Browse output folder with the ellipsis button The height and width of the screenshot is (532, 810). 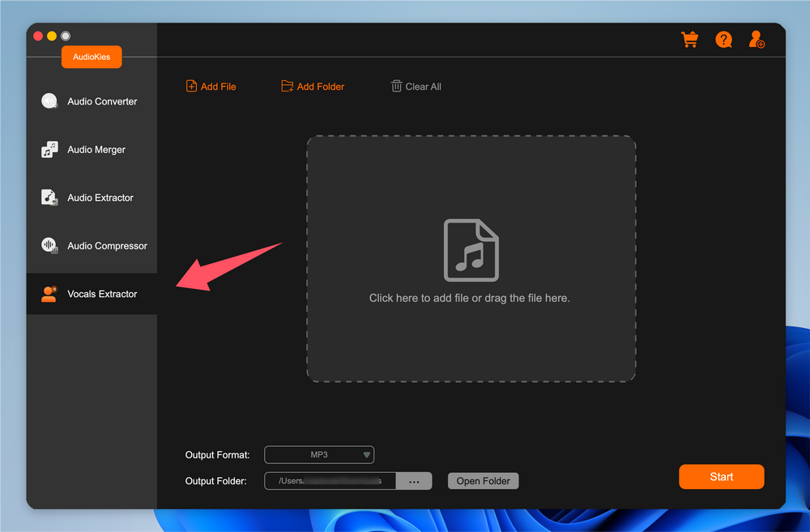coord(414,481)
